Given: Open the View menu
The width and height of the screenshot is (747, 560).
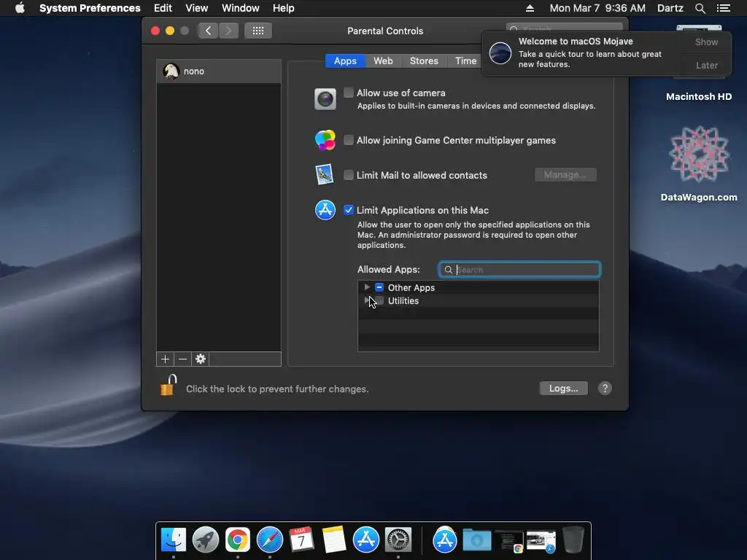Looking at the screenshot, I should tap(197, 8).
